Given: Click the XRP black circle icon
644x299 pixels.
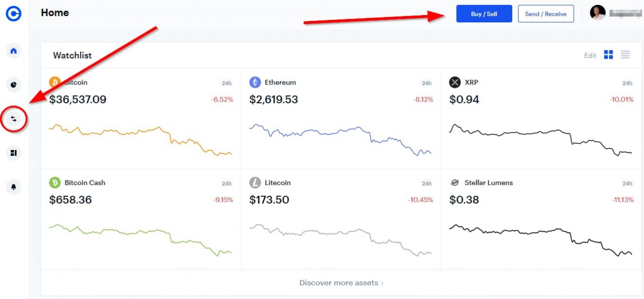Looking at the screenshot, I should (454, 82).
